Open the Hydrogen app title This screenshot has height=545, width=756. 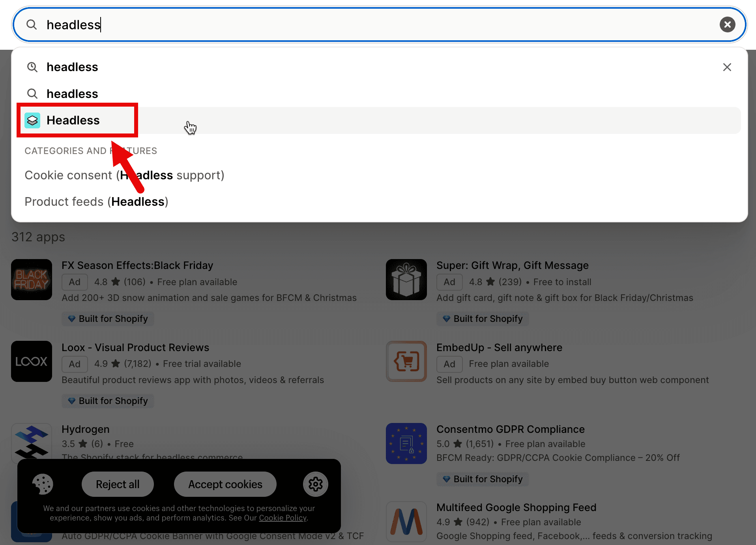(x=86, y=429)
